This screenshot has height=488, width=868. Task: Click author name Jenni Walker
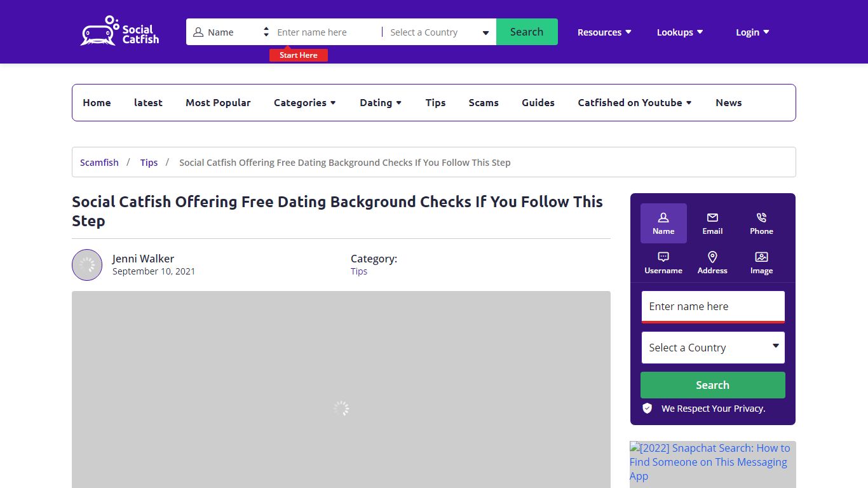point(143,259)
